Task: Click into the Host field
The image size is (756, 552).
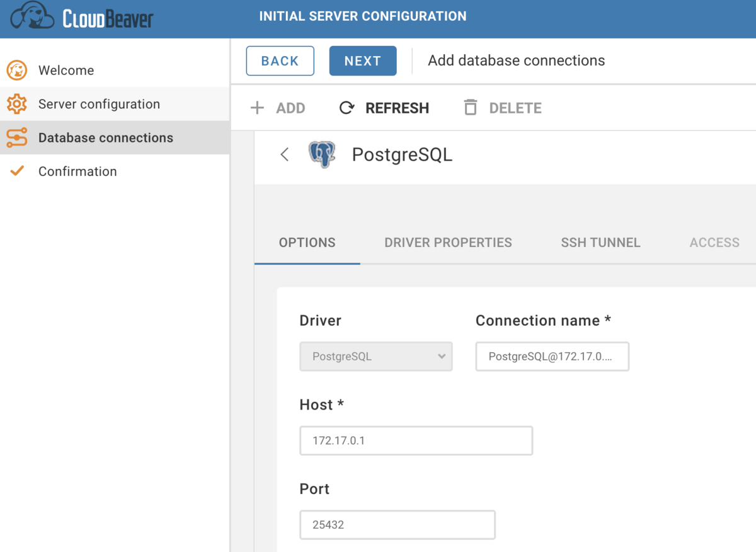Action: point(416,440)
